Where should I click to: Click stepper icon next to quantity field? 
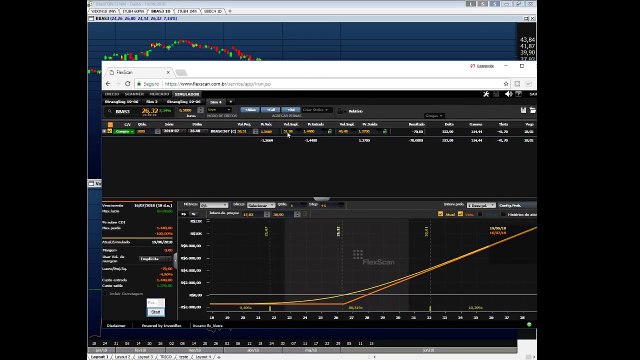click(158, 131)
